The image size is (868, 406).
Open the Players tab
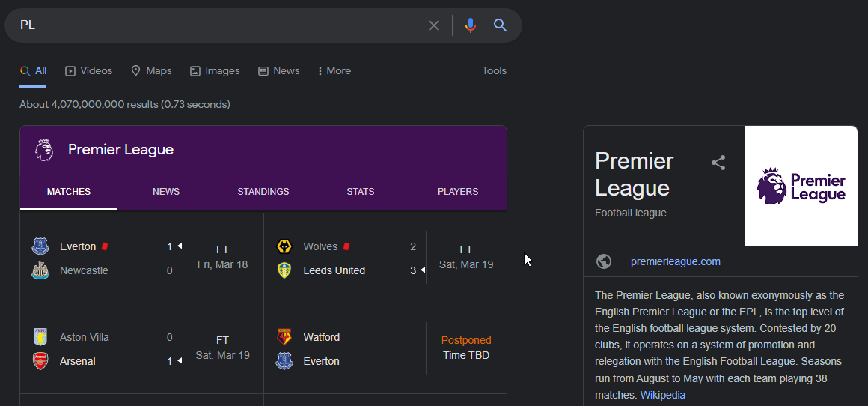point(457,191)
